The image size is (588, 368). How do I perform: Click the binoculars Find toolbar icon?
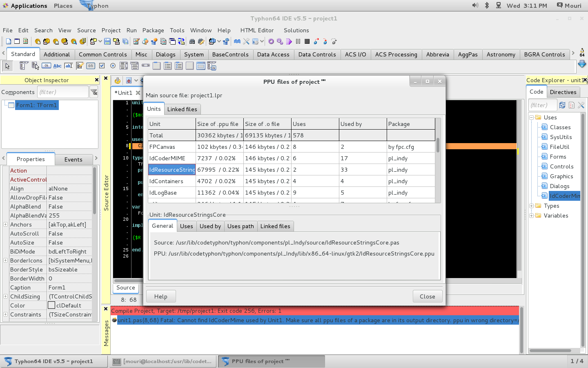(192, 41)
